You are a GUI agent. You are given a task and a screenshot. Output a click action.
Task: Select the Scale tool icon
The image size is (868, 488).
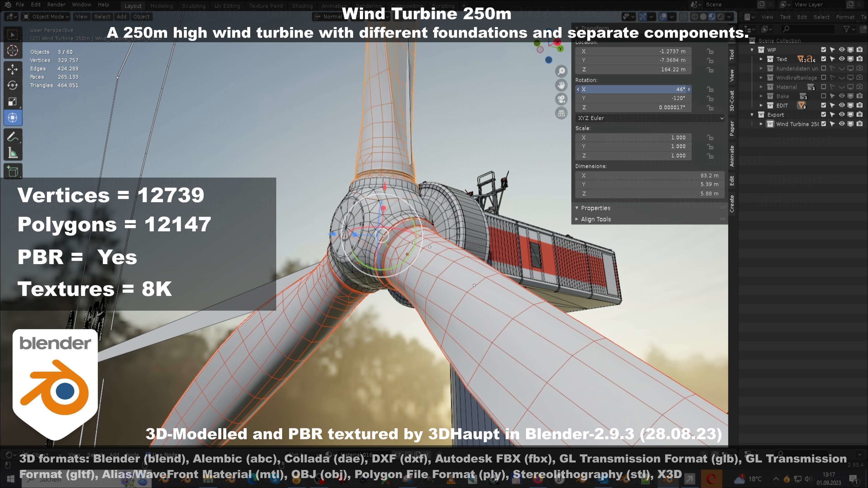12,101
